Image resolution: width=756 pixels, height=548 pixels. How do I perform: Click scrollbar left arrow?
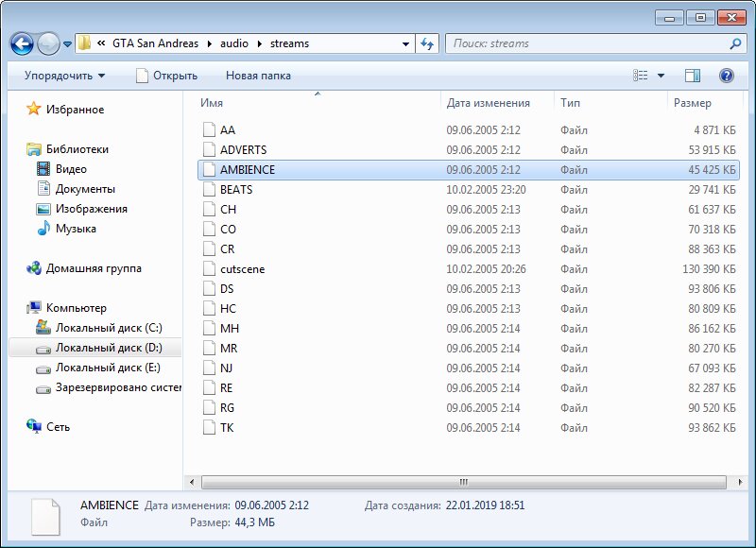192,482
